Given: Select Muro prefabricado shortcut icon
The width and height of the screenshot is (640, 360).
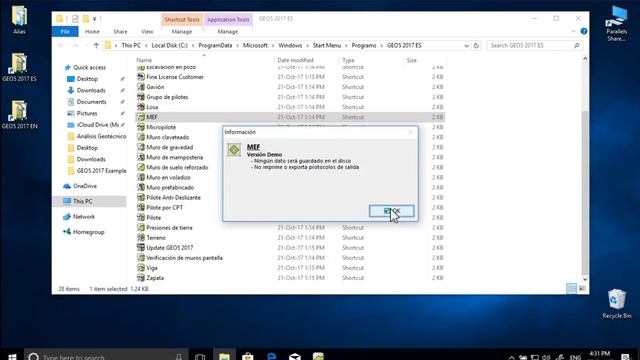Looking at the screenshot, I should [141, 187].
